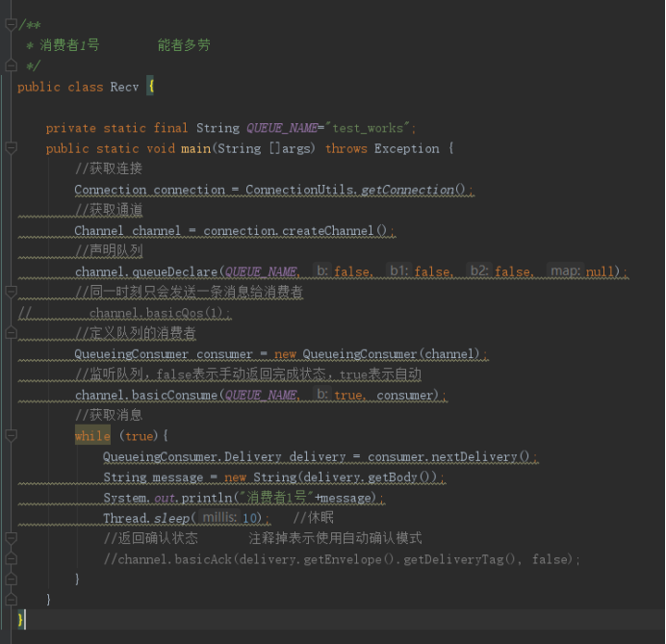Click the println method call
Image resolution: width=666 pixels, height=644 pixels.
[206, 498]
